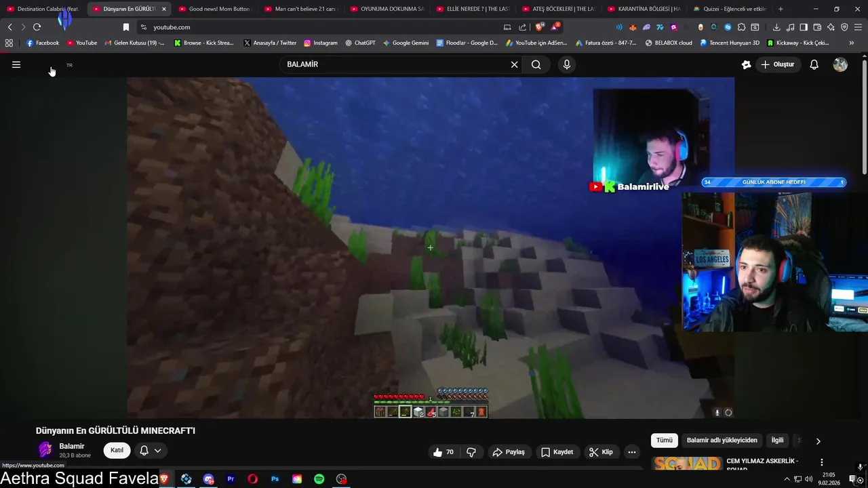868x488 pixels.
Task: Dislike the video with thumbs down
Action: point(471,452)
